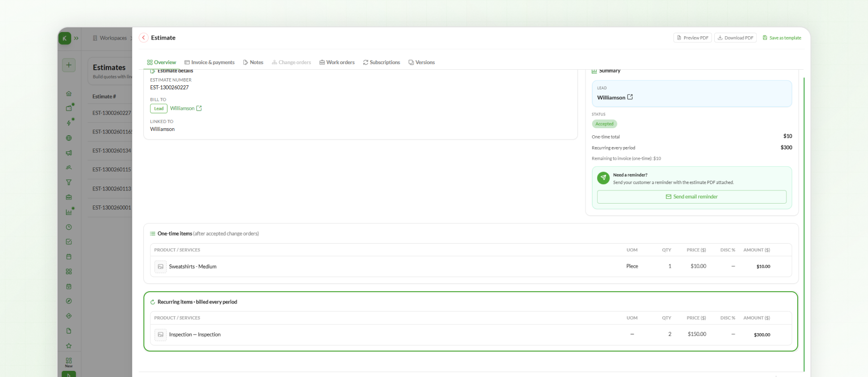
Task: Click Download PDF button
Action: 735,38
